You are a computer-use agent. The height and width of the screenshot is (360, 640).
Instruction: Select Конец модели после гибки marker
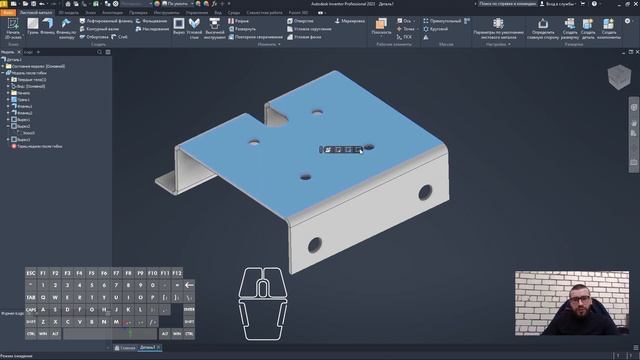(x=37, y=146)
